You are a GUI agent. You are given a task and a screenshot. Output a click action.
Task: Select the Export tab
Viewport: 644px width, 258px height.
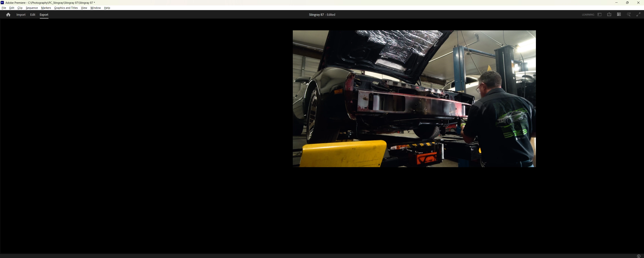click(44, 15)
